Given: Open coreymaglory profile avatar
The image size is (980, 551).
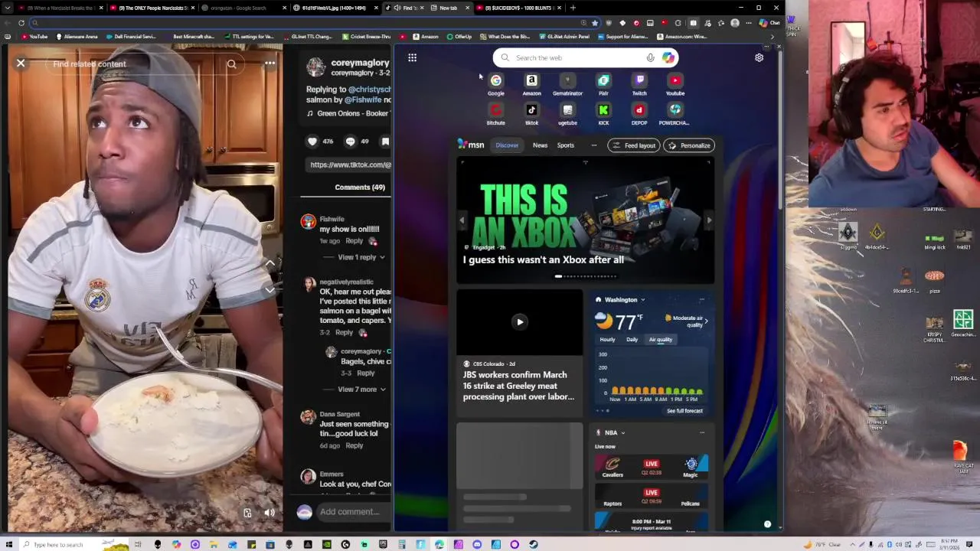Looking at the screenshot, I should pos(315,67).
